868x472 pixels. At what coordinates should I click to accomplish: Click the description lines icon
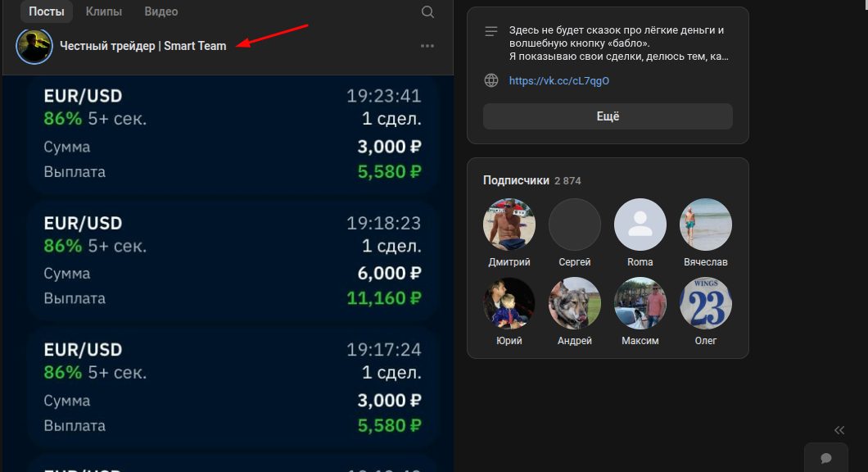click(491, 31)
